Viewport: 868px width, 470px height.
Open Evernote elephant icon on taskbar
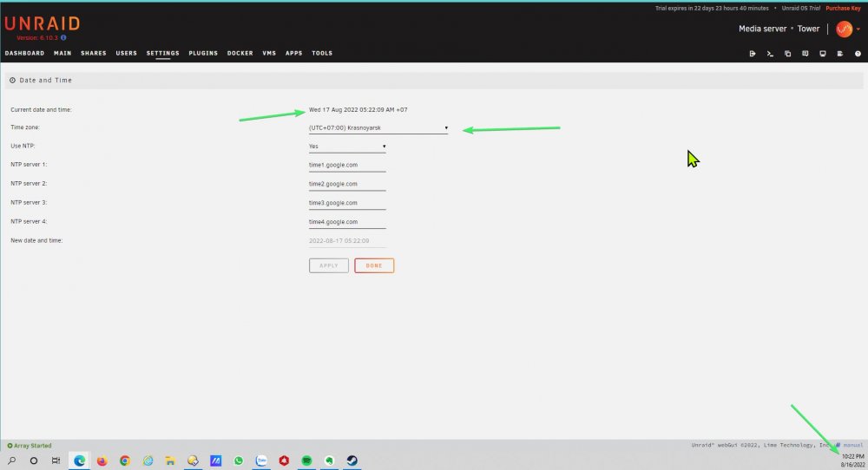click(x=329, y=460)
